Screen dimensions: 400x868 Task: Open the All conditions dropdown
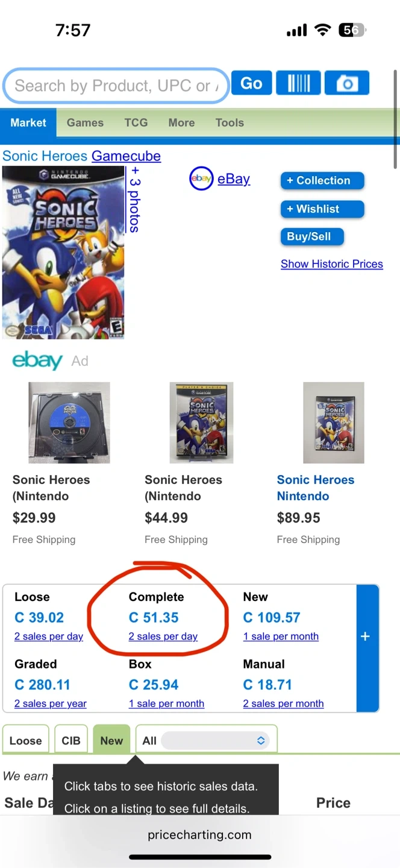tap(215, 740)
